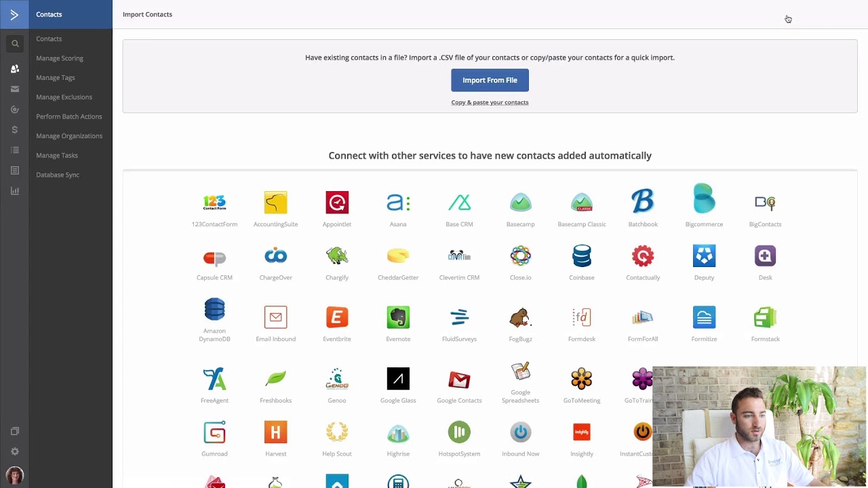Screen dimensions: 868x488
Task: Open Manage Tasks in sidebar
Action: click(57, 155)
